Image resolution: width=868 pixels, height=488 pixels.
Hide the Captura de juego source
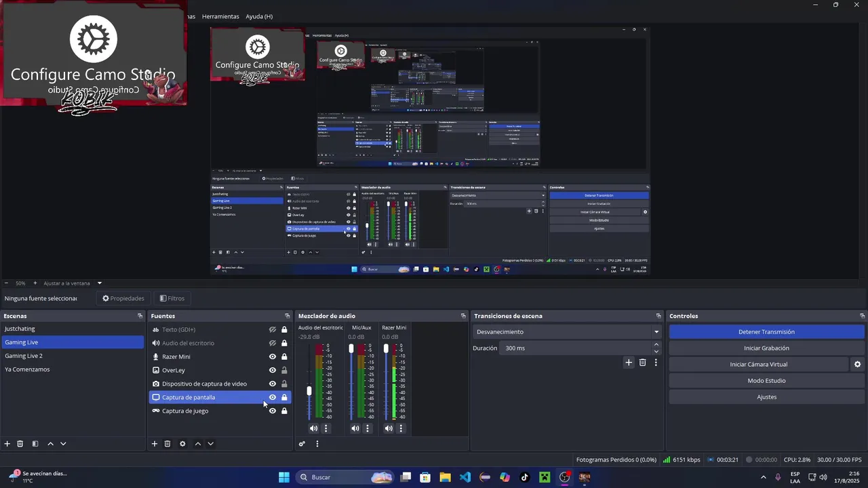pyautogui.click(x=273, y=411)
